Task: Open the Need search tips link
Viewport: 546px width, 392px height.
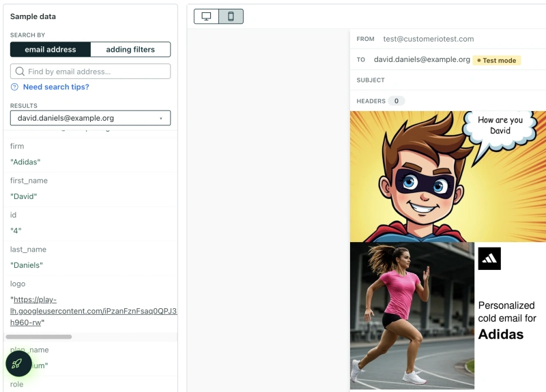Action: 56,87
